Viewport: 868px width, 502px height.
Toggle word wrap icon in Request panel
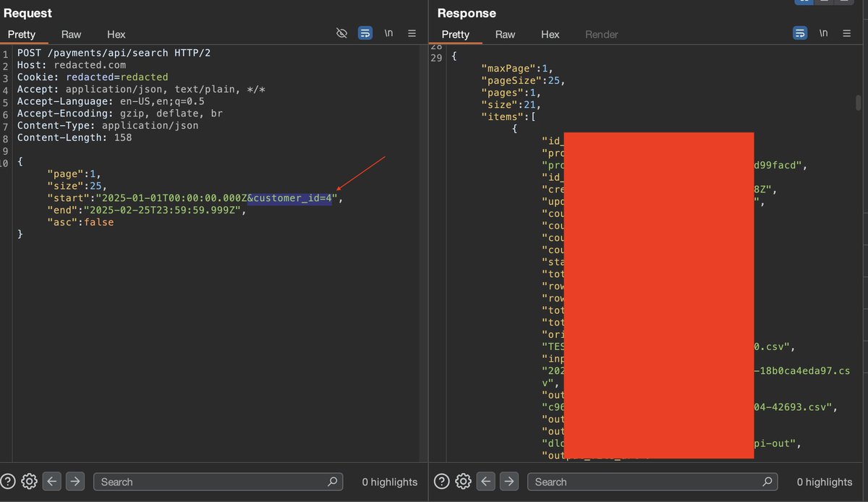click(x=365, y=33)
